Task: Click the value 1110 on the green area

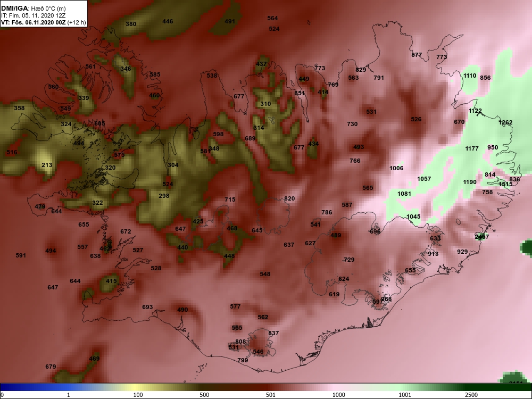Action: coord(470,76)
